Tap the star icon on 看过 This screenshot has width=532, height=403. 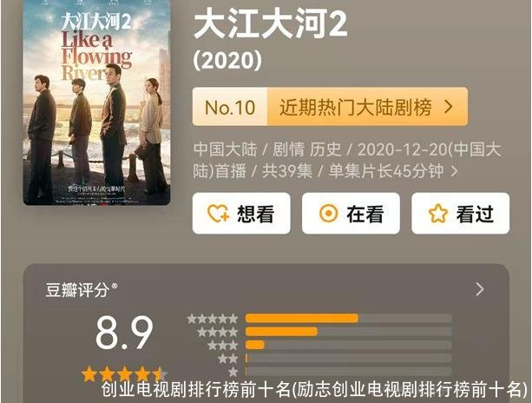click(438, 214)
